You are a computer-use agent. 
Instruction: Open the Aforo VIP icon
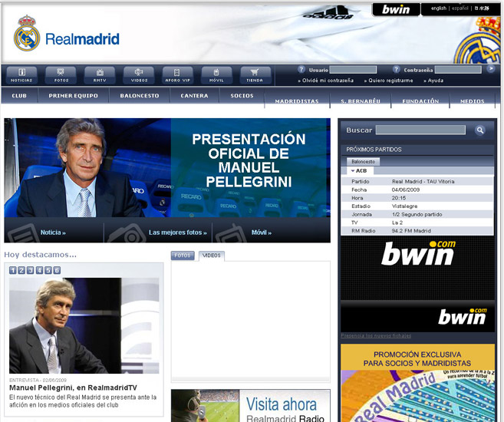178,74
